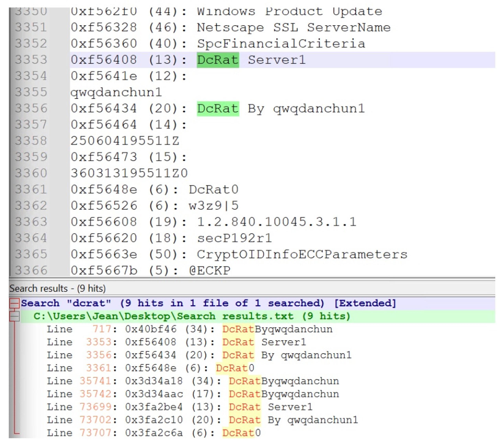The width and height of the screenshot is (503, 448).
Task: Open search result Line 3361
Action: coord(151,368)
